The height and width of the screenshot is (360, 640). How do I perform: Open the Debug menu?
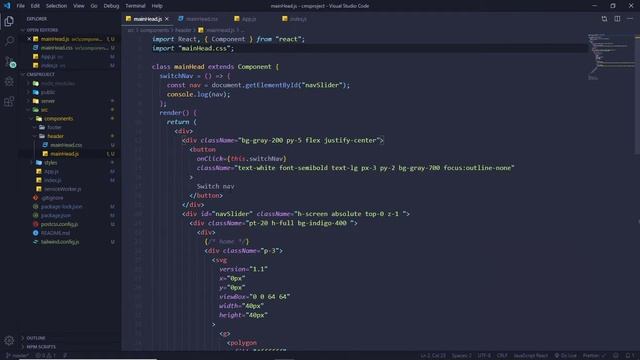coord(111,6)
